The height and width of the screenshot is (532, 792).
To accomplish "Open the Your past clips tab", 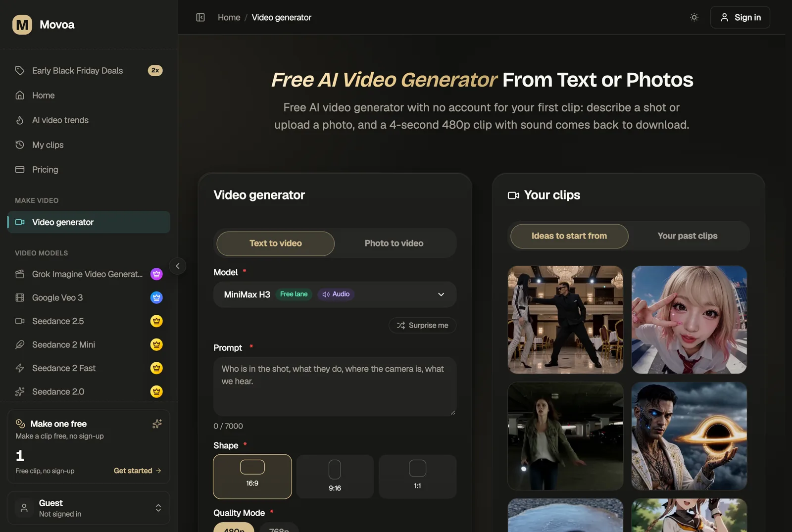I will coord(688,236).
